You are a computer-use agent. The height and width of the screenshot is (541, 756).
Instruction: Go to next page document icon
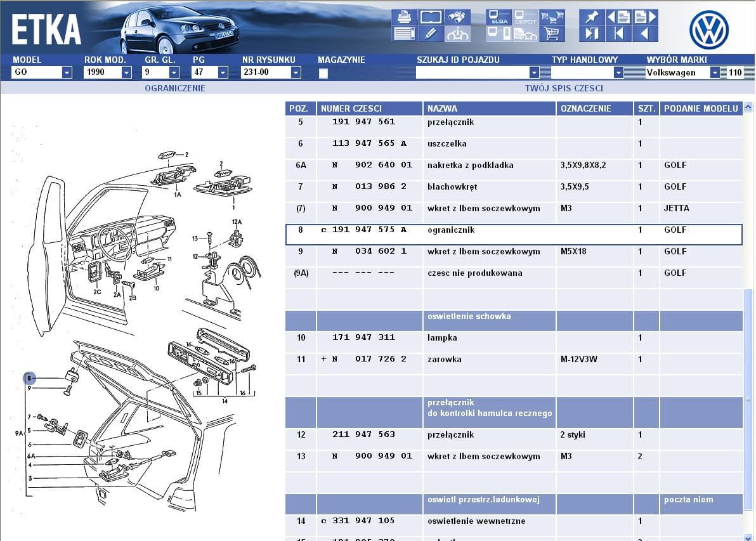[x=644, y=17]
